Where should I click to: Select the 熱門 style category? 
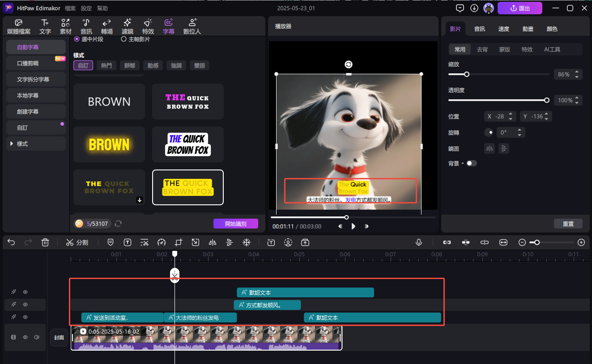[106, 65]
